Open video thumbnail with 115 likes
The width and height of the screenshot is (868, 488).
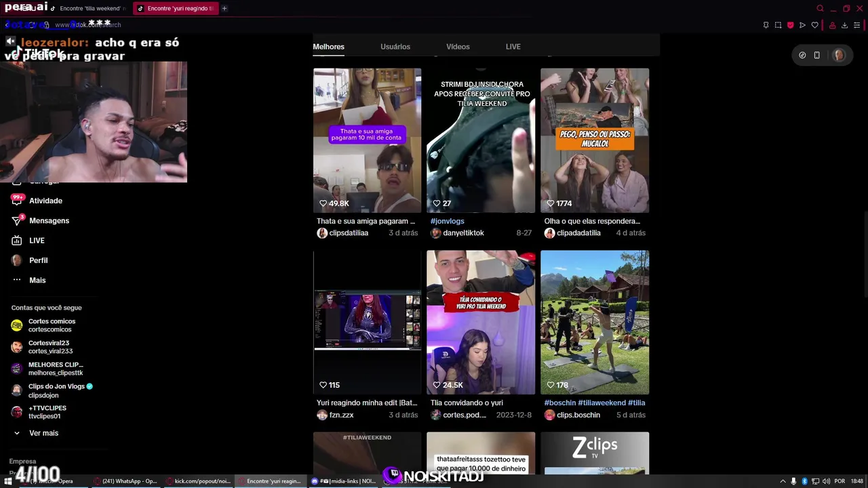367,322
